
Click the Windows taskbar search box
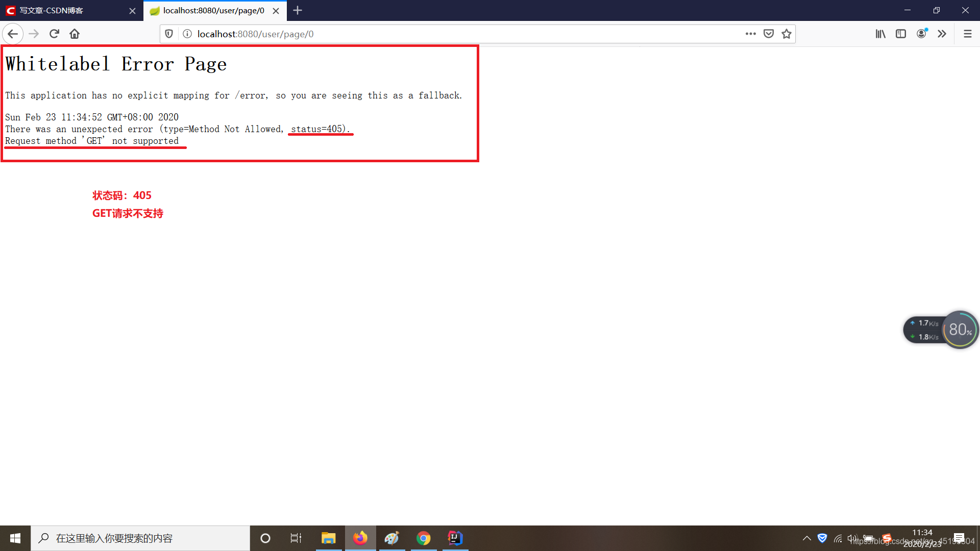[140, 538]
